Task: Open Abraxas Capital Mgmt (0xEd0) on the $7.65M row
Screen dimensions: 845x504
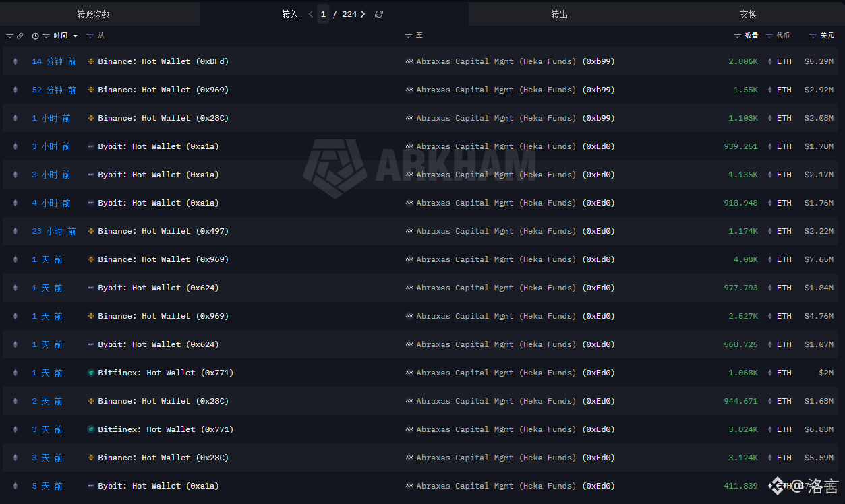Action: [515, 259]
